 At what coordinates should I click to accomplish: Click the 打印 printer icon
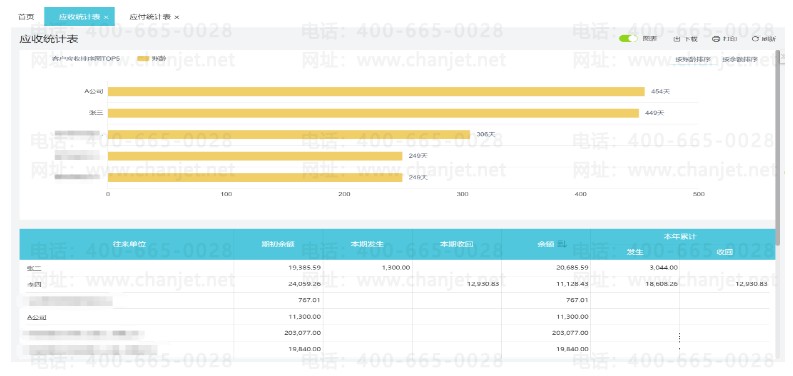click(x=716, y=39)
